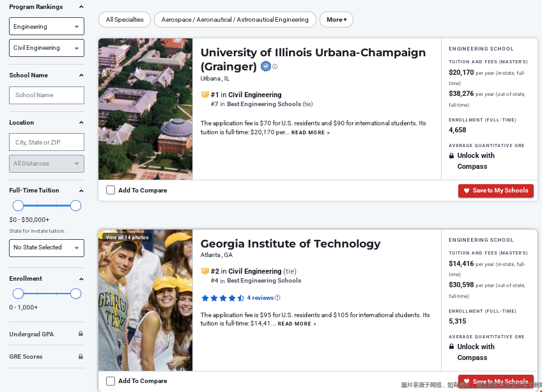Click Save to My Schools for Illinois
The image size is (542, 392).
pos(495,191)
